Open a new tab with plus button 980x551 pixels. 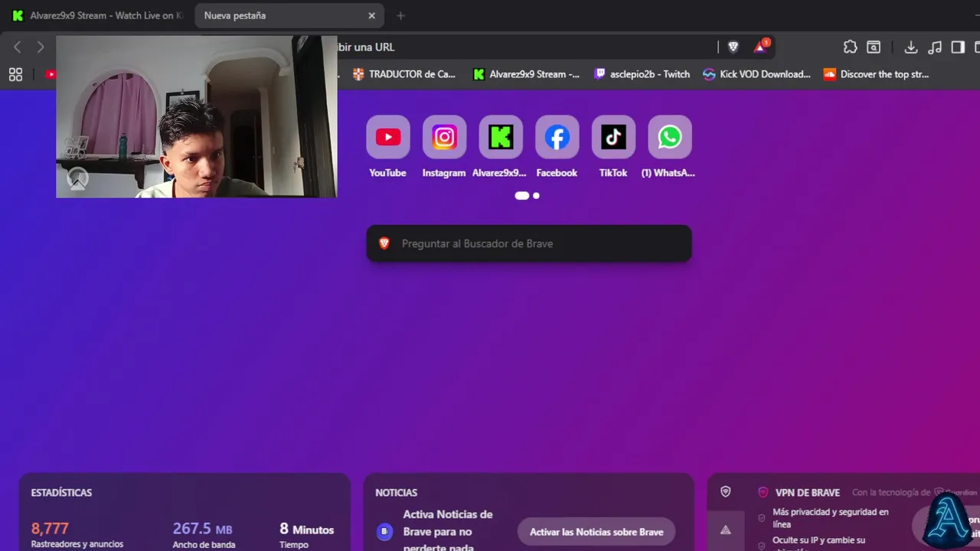point(400,15)
